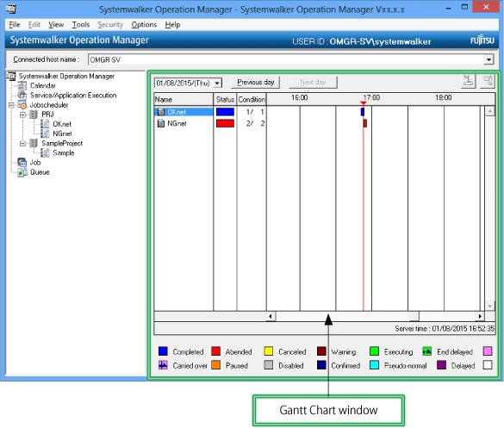Click the Jobscheduler clock icon
Screen dimensions: 504x428
click(x=22, y=105)
